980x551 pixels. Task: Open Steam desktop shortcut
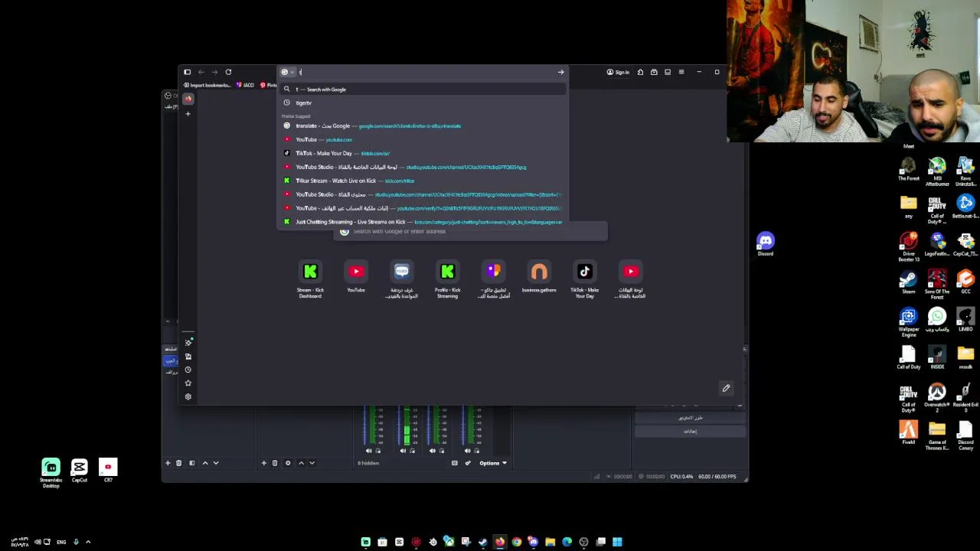909,282
